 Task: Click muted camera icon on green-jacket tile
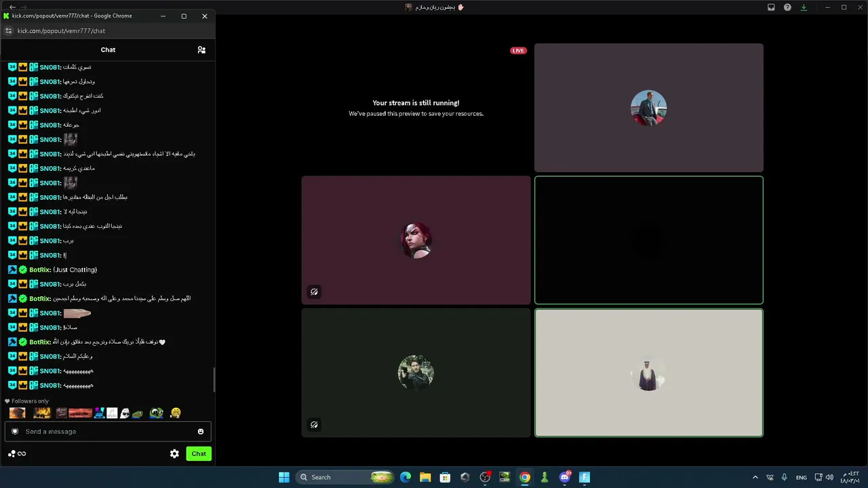[x=314, y=425]
